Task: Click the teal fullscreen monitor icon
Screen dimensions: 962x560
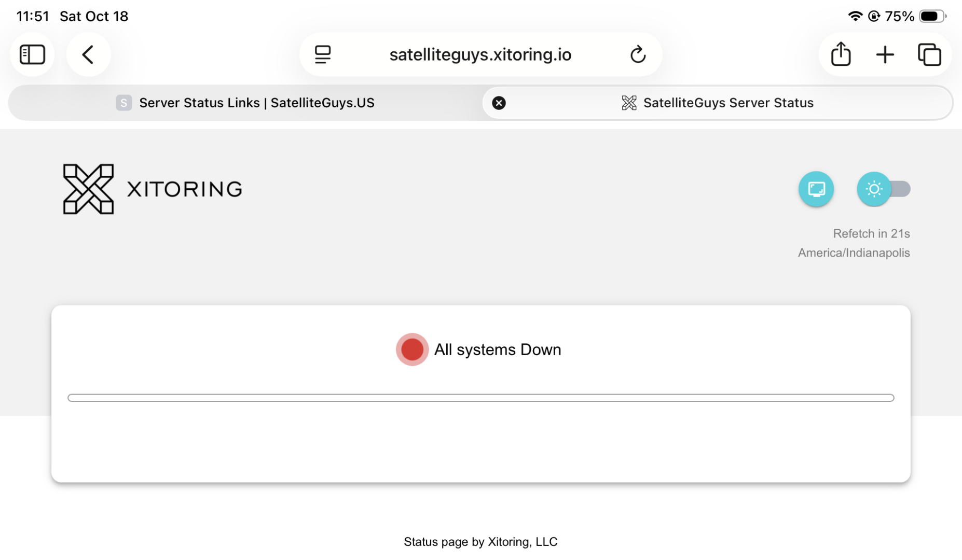Action: pyautogui.click(x=816, y=189)
